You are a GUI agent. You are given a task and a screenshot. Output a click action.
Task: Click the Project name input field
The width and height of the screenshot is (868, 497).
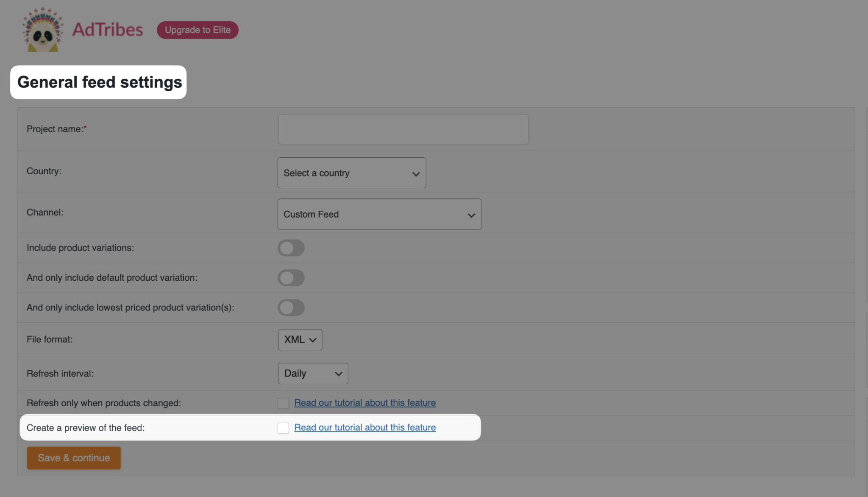403,129
